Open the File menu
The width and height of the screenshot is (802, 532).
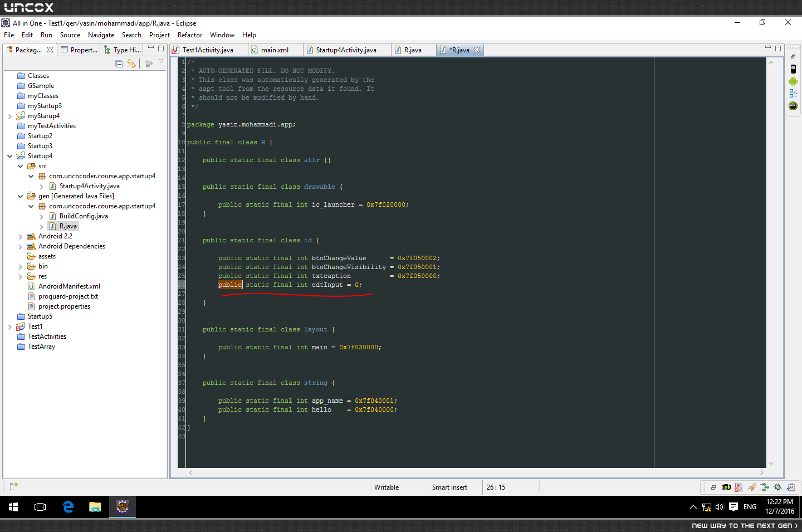(9, 35)
